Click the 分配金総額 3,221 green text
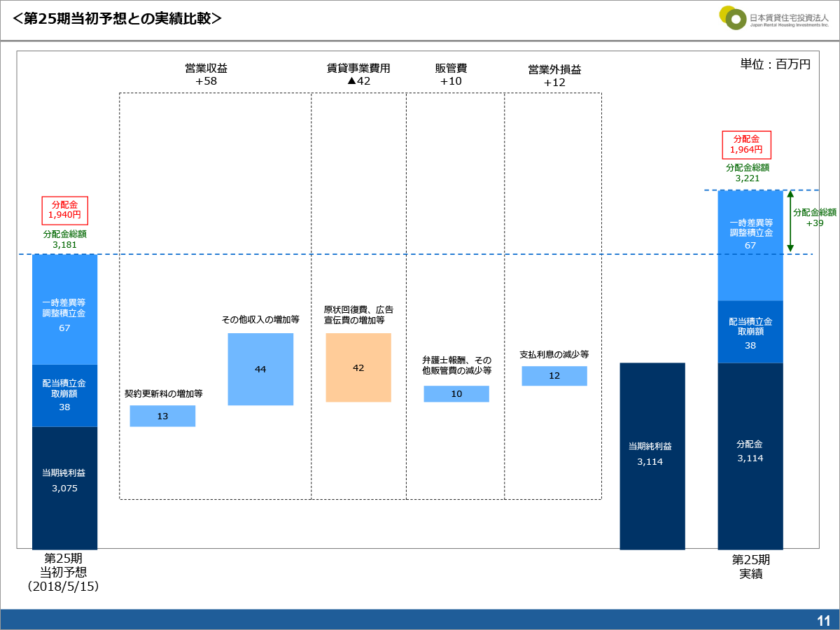Screen dimensions: 840x630 click(747, 173)
